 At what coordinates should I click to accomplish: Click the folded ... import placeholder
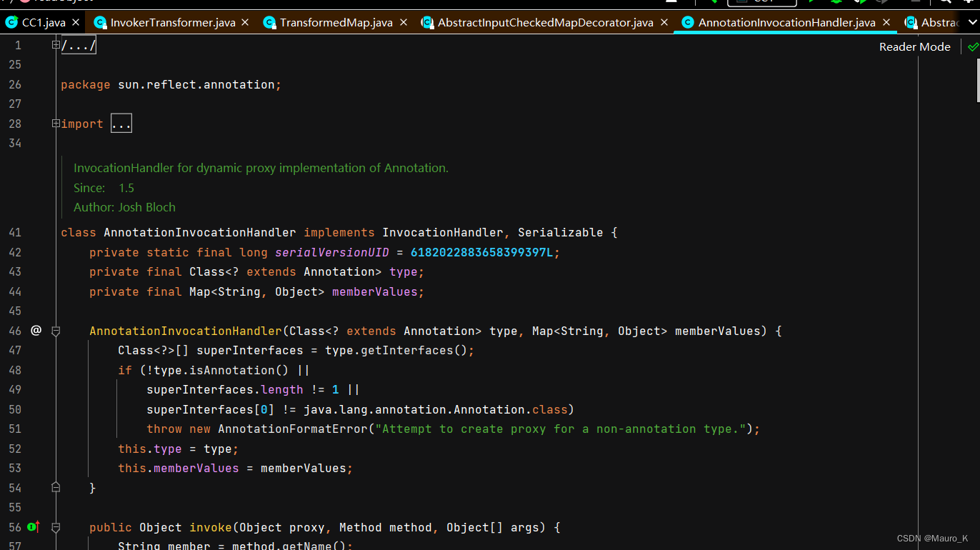(x=121, y=124)
